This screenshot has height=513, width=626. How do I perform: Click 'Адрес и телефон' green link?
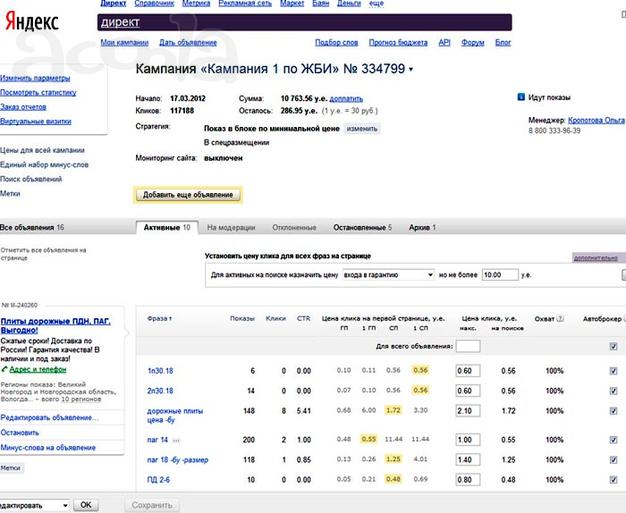click(x=38, y=370)
